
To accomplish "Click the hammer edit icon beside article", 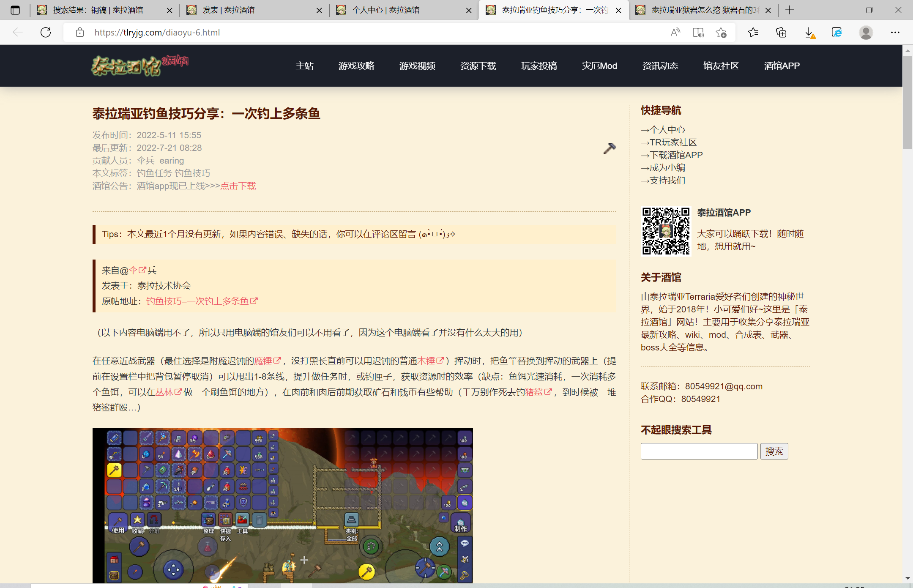I will point(609,148).
